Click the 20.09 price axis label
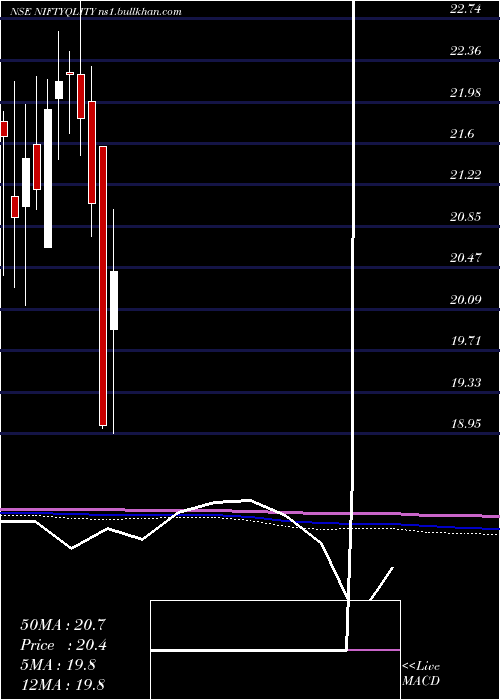 click(x=466, y=299)
